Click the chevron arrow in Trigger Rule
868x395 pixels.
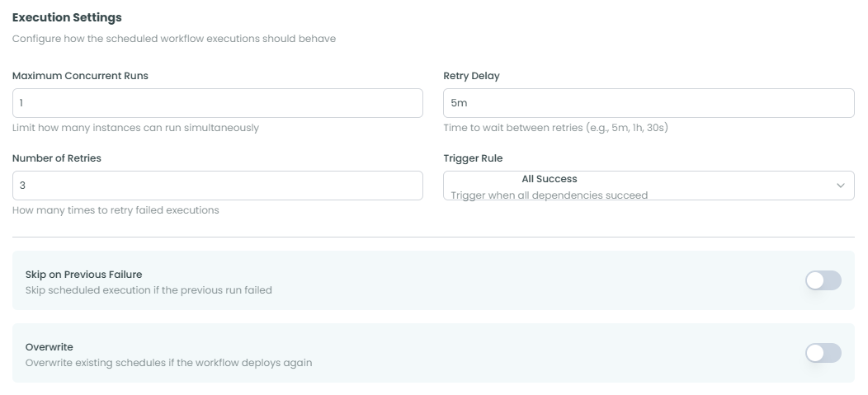tap(840, 186)
